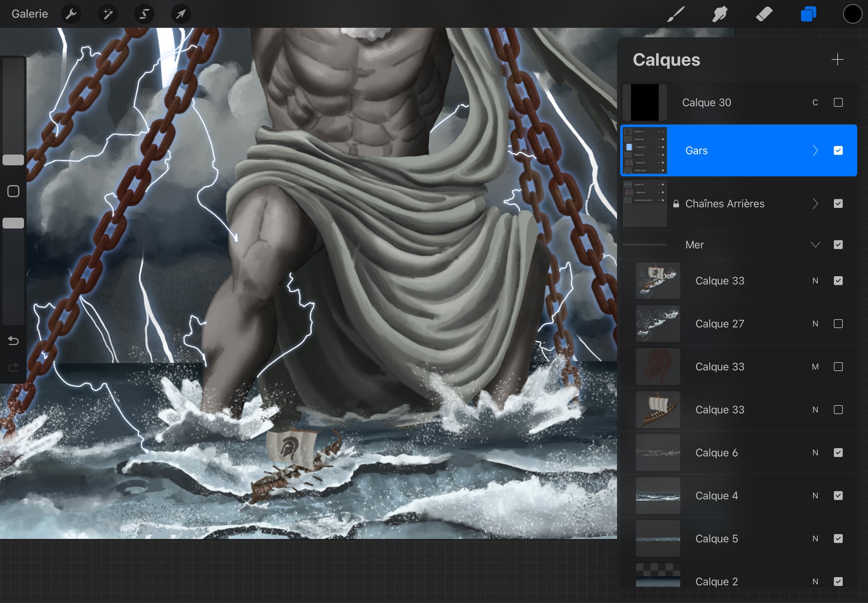The width and height of the screenshot is (868, 603).
Task: Open the Adjustments magic wand menu
Action: (108, 14)
